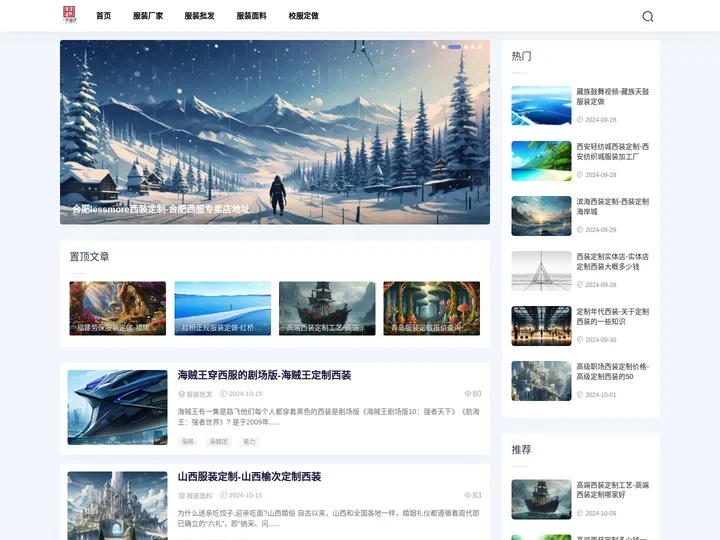This screenshot has height=540, width=720.
Task: Click clock icon beside date 2024-09-29
Action: 579,230
